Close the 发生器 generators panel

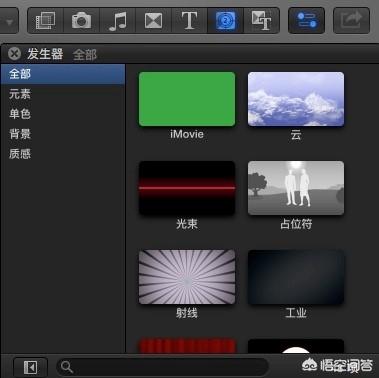(x=14, y=54)
